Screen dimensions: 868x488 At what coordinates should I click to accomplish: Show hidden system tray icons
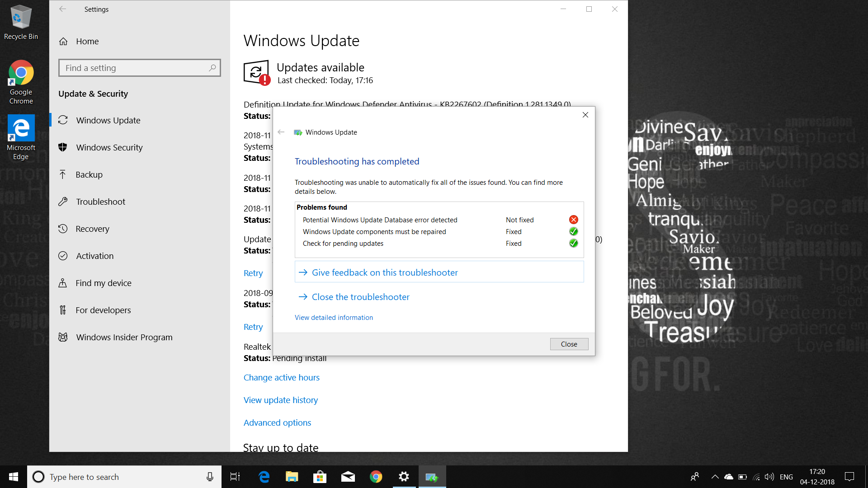pos(715,477)
